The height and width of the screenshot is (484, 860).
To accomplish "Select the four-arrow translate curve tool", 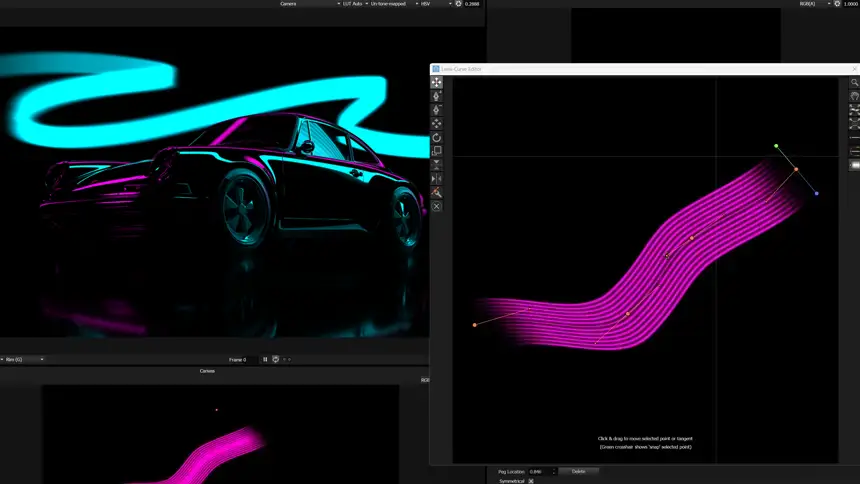I will pos(437,123).
